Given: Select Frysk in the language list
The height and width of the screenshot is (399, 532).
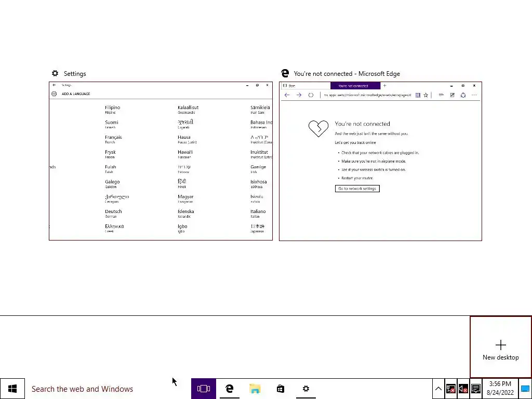Looking at the screenshot, I should pos(110,154).
